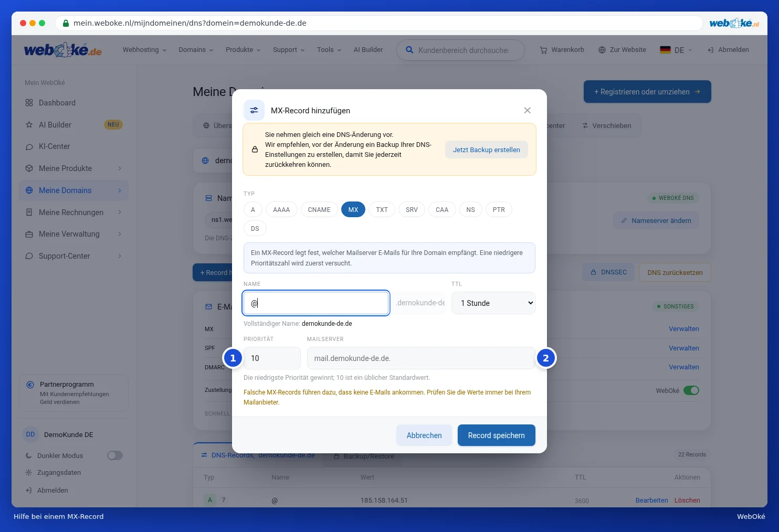Select record type SRV

(x=412, y=210)
